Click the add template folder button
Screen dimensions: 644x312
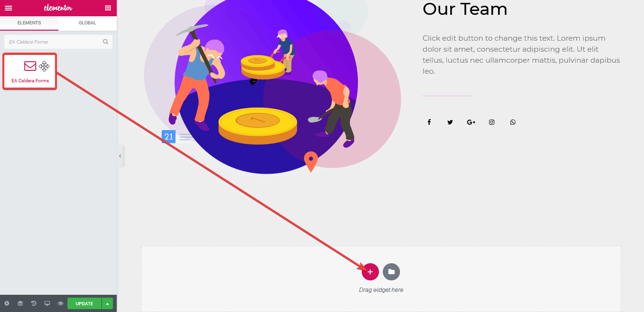coord(391,272)
